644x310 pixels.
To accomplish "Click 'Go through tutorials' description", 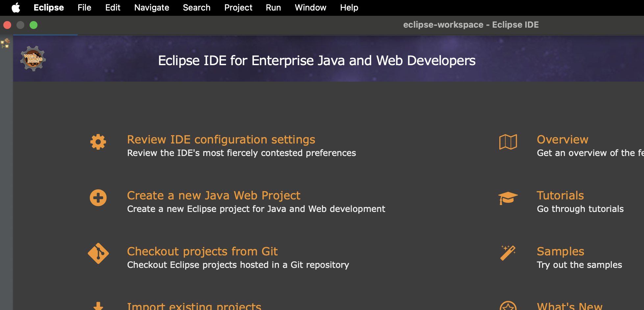I will point(580,209).
